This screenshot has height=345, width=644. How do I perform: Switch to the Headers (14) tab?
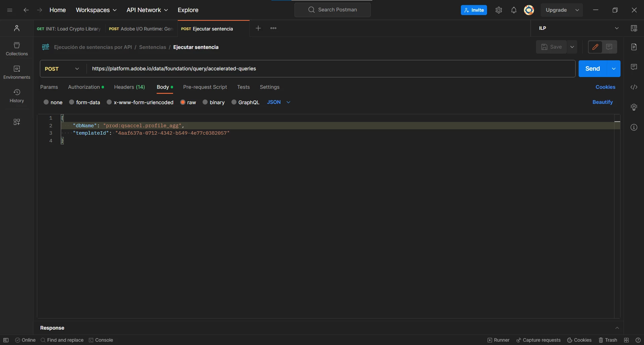(x=129, y=87)
